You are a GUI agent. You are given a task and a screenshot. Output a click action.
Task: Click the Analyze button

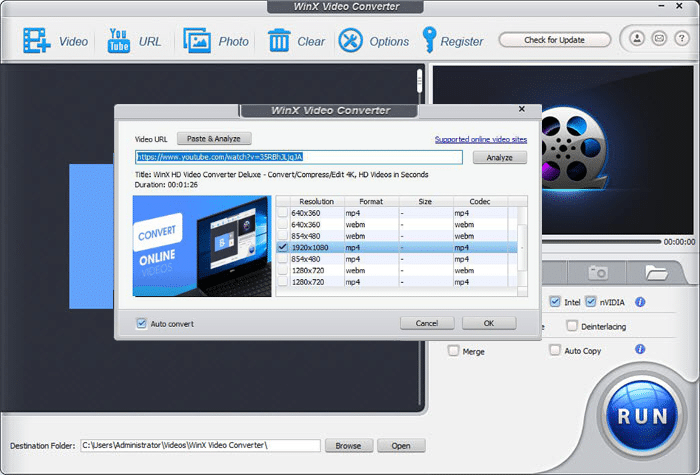tap(500, 158)
